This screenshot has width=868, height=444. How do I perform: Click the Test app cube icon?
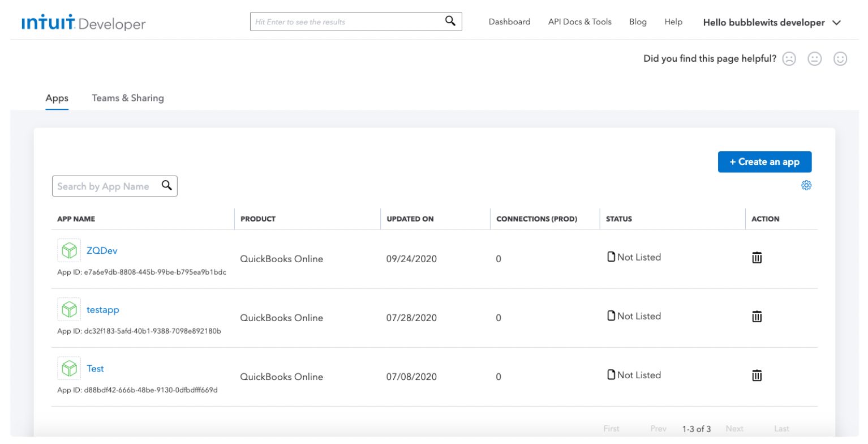coord(69,368)
